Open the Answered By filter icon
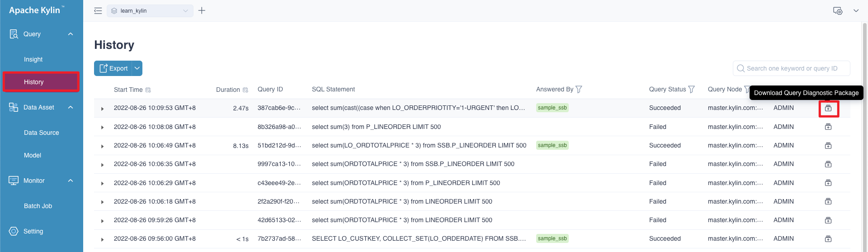 [579, 90]
